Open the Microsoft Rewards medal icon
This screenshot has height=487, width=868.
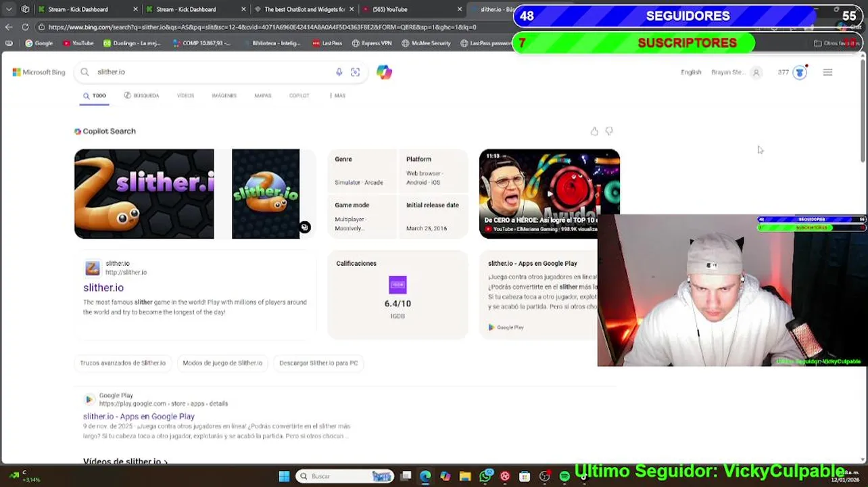800,72
